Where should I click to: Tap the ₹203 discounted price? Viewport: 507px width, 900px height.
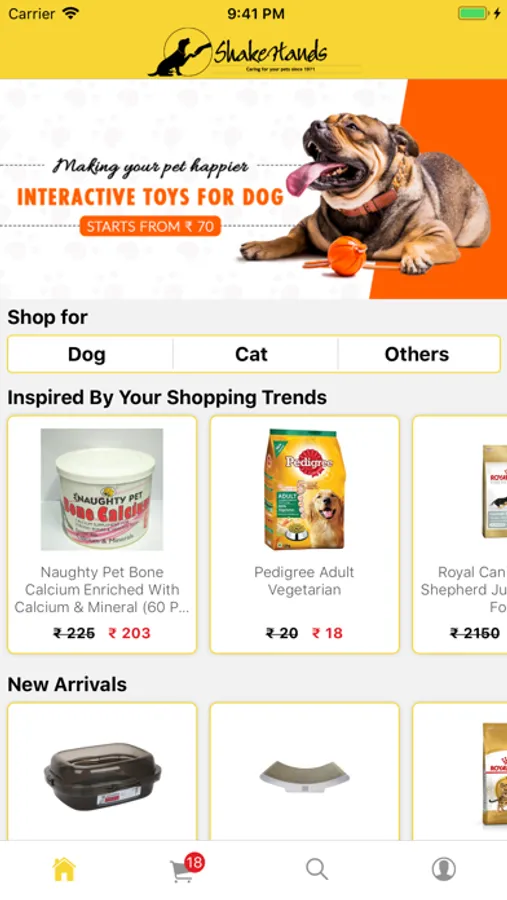pyautogui.click(x=129, y=633)
